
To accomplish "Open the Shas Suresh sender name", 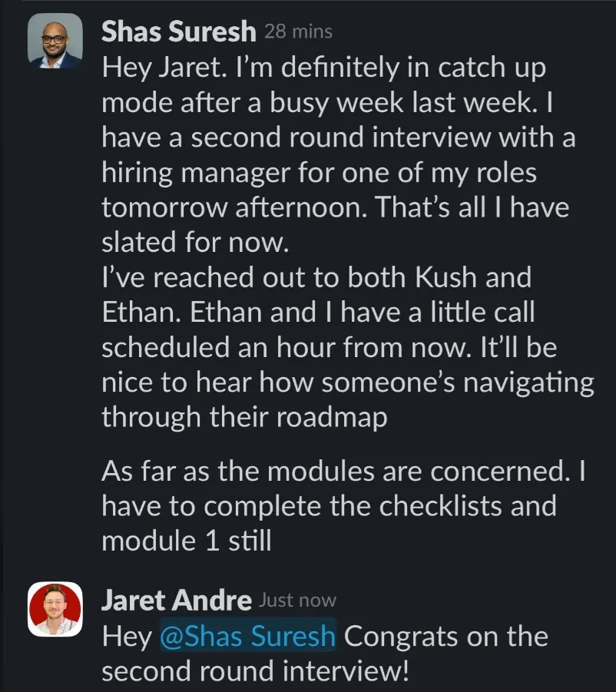I will (x=179, y=31).
